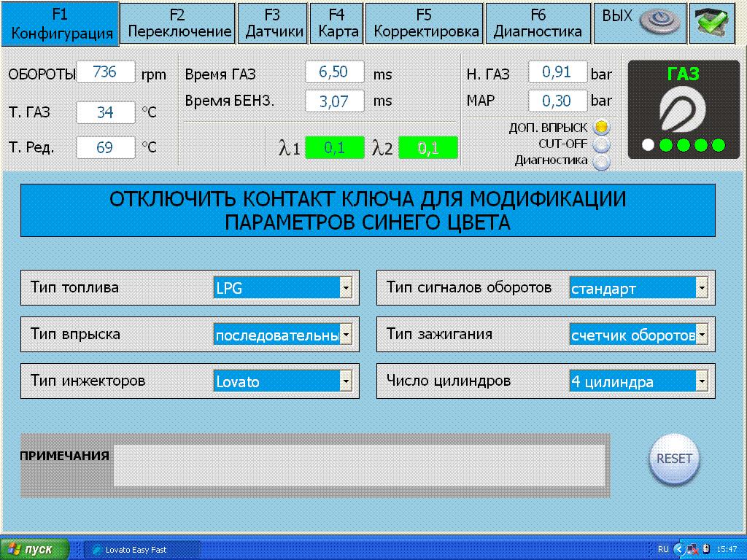This screenshot has width=747, height=560.
Task: Click the white gas level dot
Action: 648,145
